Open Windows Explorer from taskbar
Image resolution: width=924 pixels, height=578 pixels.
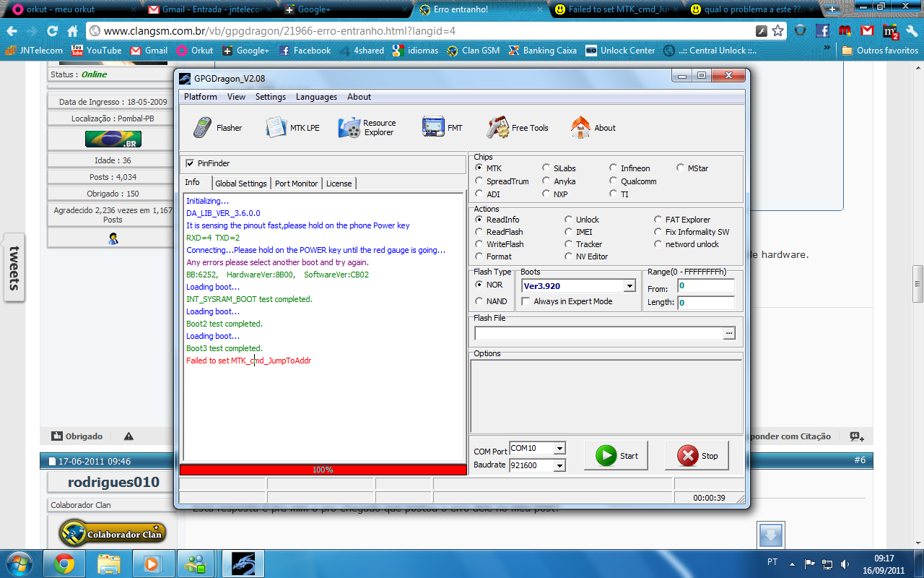pos(108,563)
